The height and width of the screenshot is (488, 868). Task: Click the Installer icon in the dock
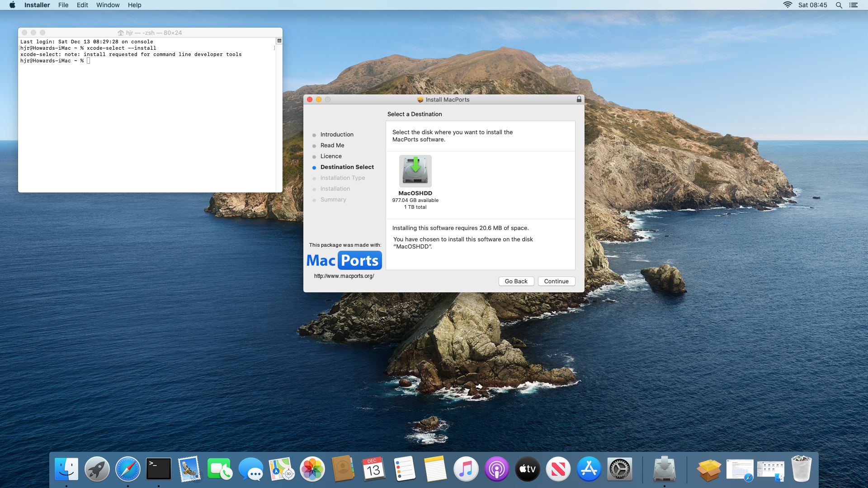click(x=664, y=469)
